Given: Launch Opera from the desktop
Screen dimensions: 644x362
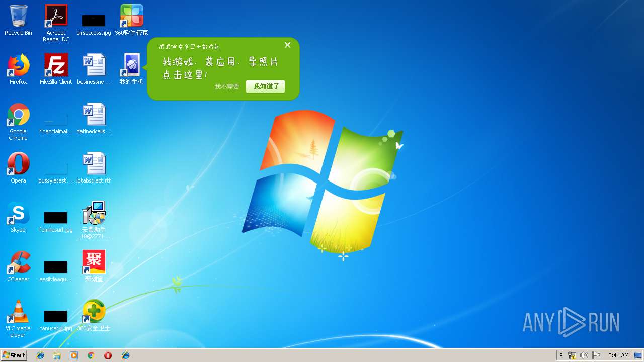Looking at the screenshot, I should click(18, 168).
